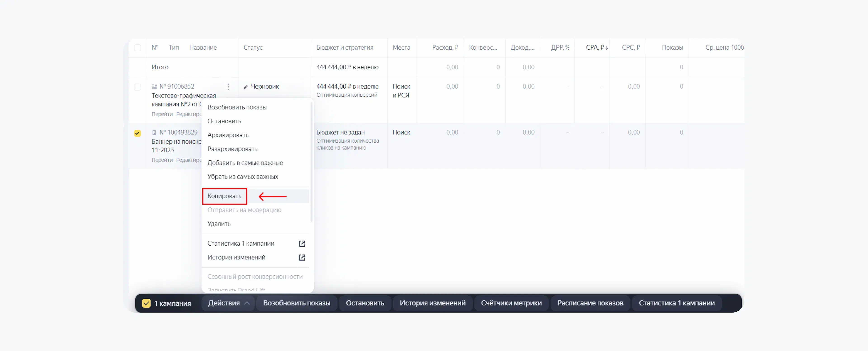The width and height of the screenshot is (868, 351).
Task: Open external link icon for История изменений
Action: tap(302, 258)
